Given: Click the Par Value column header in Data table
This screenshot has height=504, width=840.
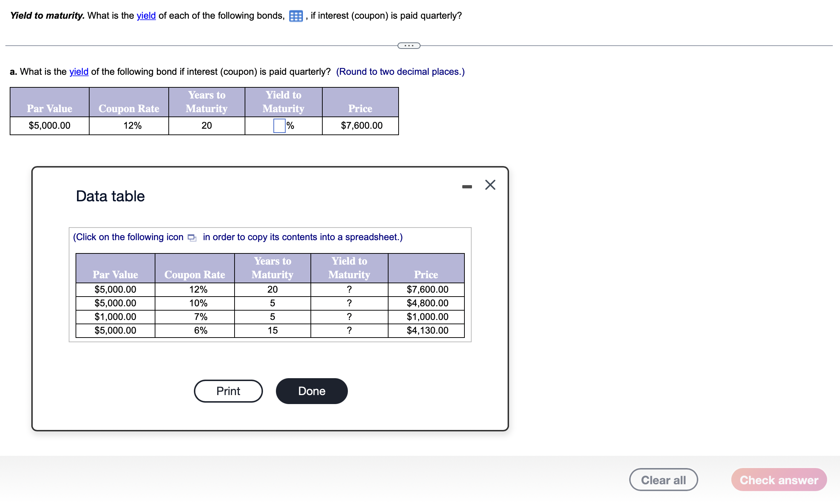Looking at the screenshot, I should (115, 274).
